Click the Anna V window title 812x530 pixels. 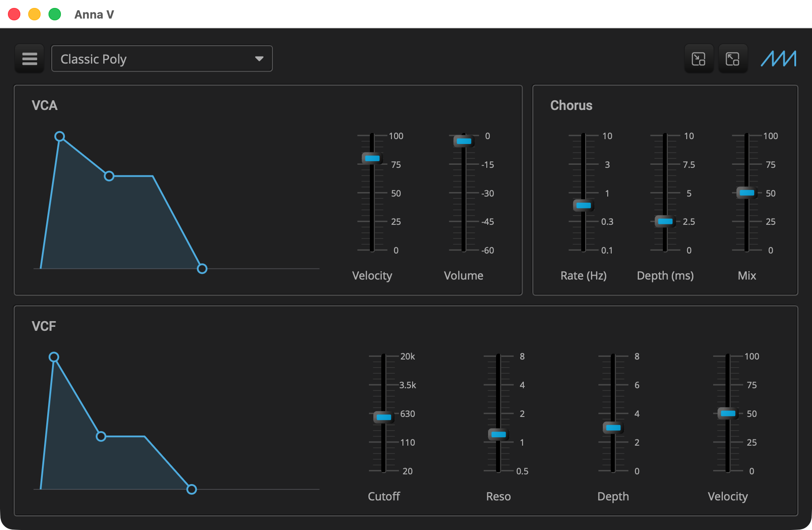pos(94,15)
